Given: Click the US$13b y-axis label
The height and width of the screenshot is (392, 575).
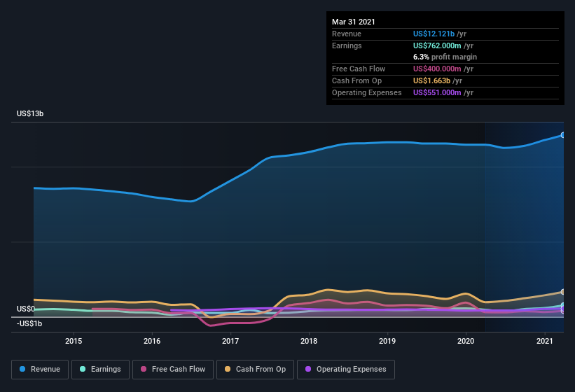Looking at the screenshot, I should [30, 113].
